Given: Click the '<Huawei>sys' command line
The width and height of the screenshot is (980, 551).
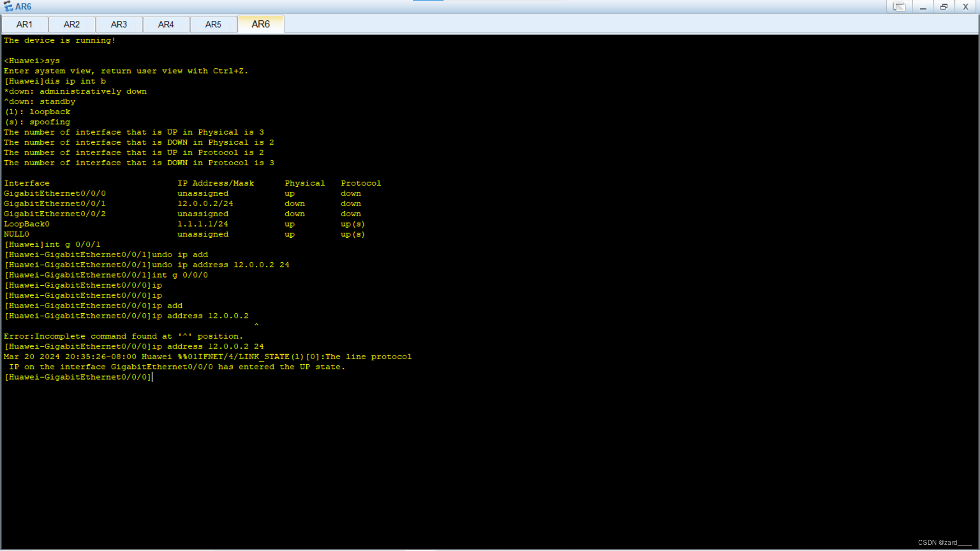Looking at the screenshot, I should click(x=32, y=61).
